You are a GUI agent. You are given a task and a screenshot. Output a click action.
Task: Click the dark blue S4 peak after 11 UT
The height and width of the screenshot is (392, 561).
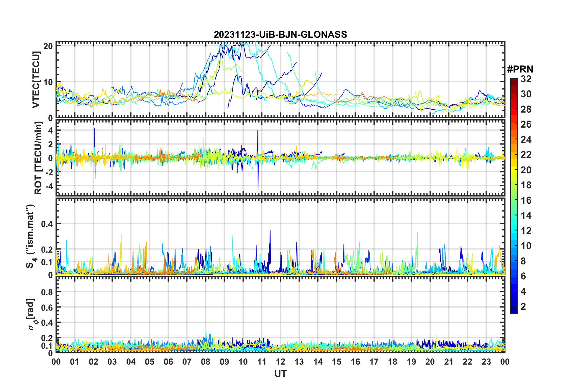270,248
